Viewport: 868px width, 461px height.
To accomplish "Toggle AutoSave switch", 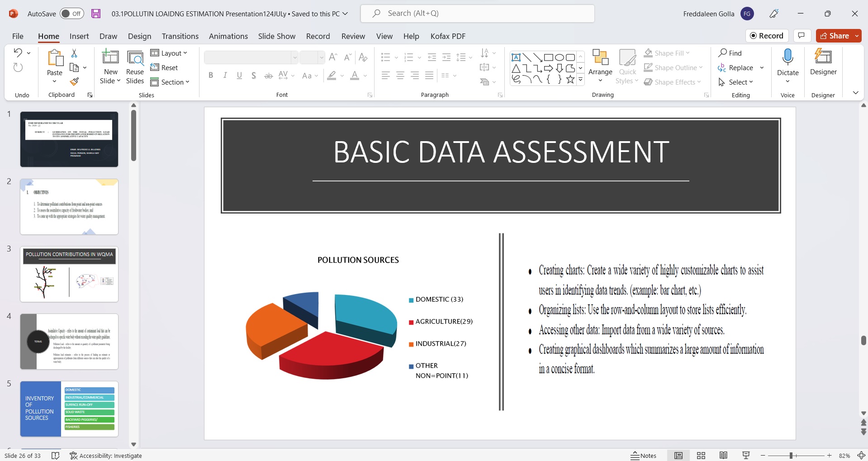I will pyautogui.click(x=71, y=14).
